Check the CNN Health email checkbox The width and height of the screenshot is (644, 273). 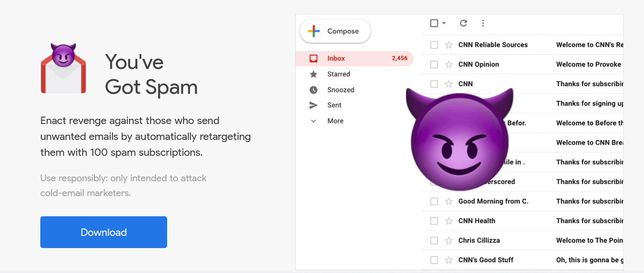[434, 221]
